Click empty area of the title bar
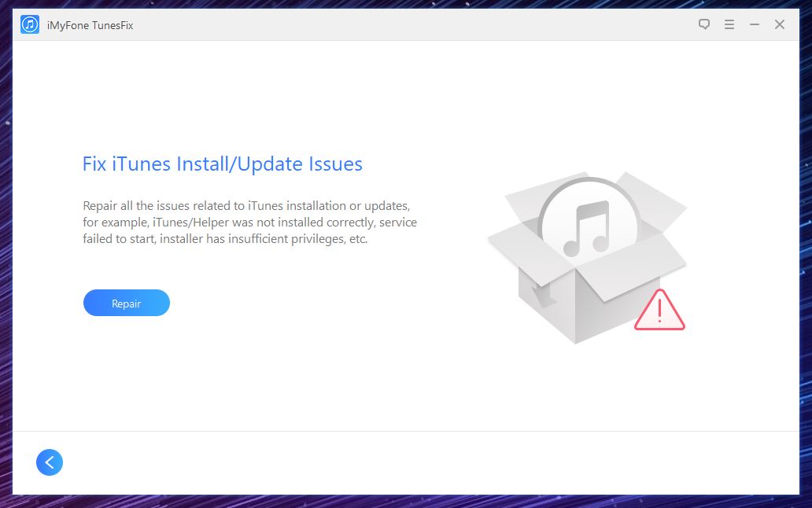Image resolution: width=812 pixels, height=508 pixels. (415, 24)
